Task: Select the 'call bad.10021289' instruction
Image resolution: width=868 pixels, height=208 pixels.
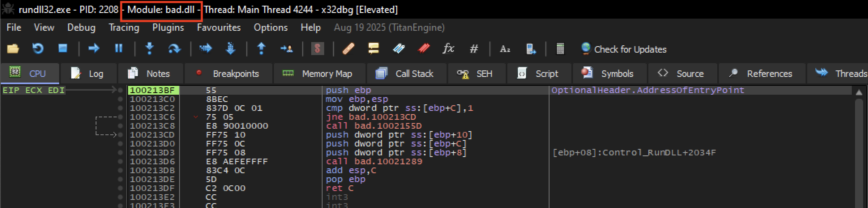Action: [x=374, y=161]
